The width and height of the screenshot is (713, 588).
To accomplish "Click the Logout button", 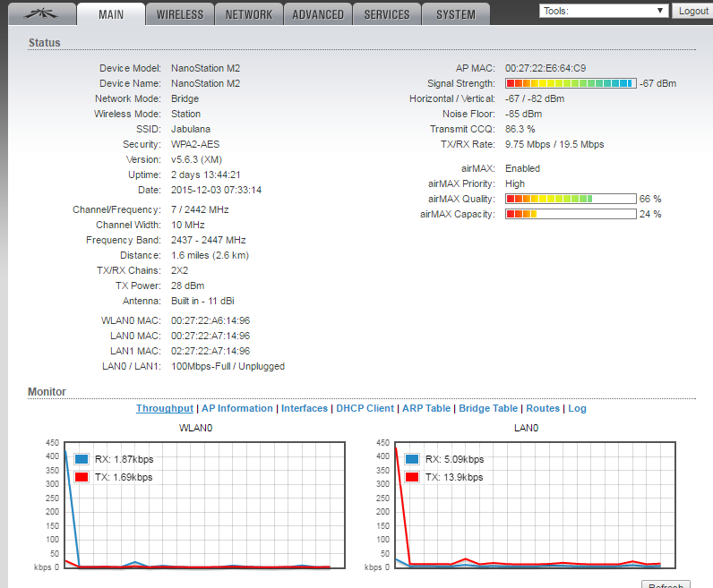I will [x=693, y=11].
